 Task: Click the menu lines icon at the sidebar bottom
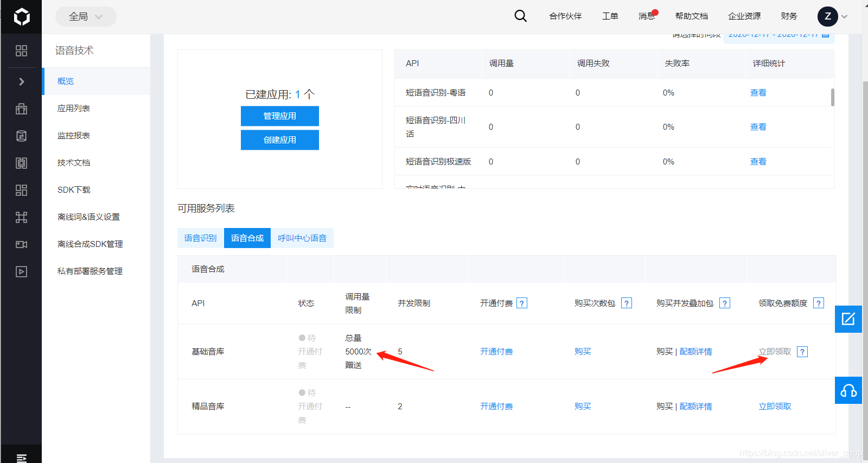coord(21,458)
